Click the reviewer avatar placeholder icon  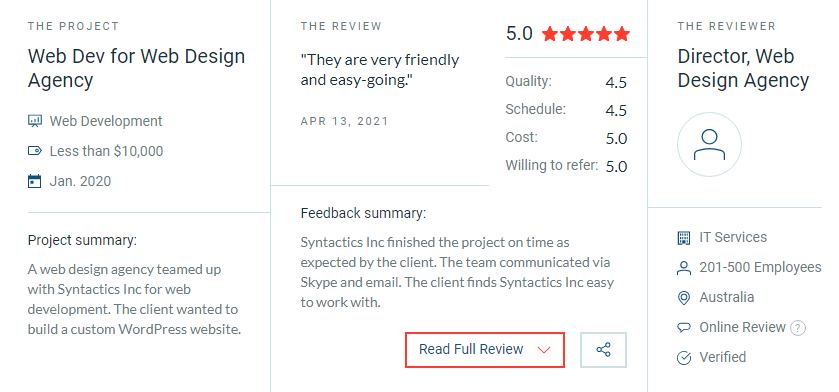pyautogui.click(x=709, y=144)
